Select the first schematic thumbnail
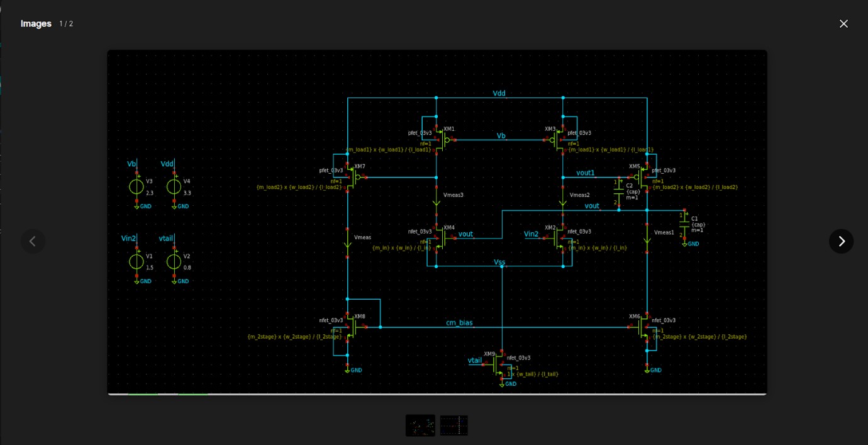The image size is (868, 445). 420,425
